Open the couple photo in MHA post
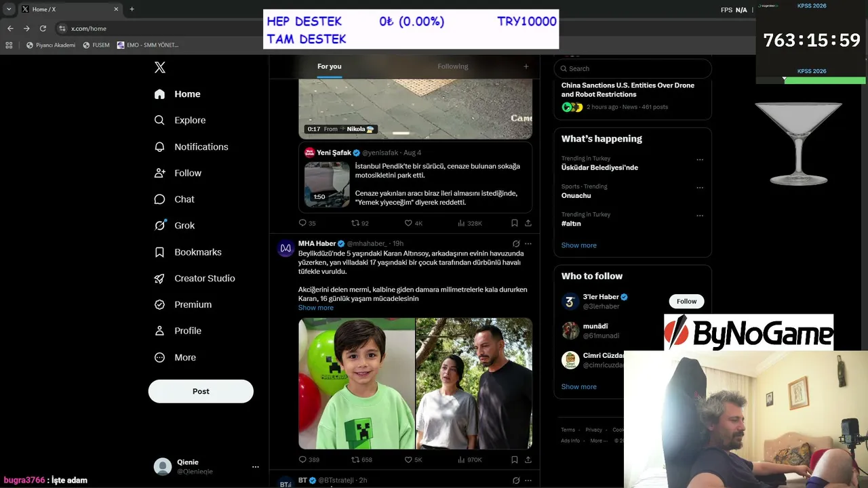The width and height of the screenshot is (868, 488). 474,384
